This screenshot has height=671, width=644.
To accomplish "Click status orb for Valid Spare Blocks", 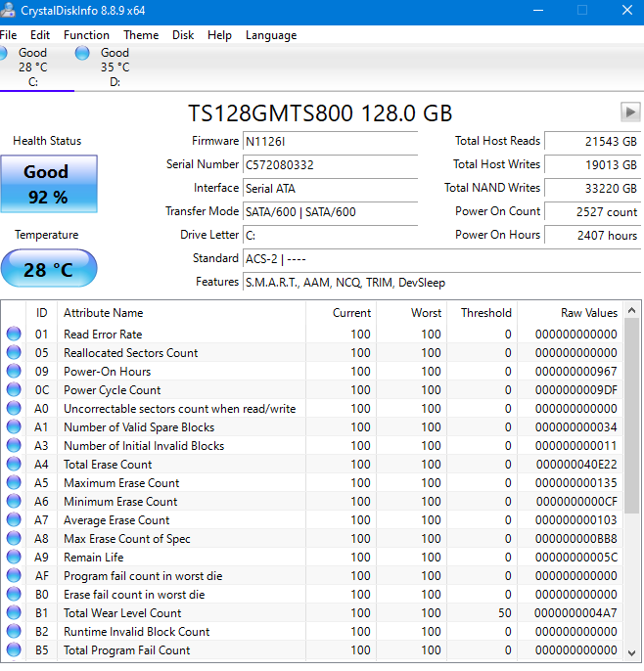I will pos(14,426).
